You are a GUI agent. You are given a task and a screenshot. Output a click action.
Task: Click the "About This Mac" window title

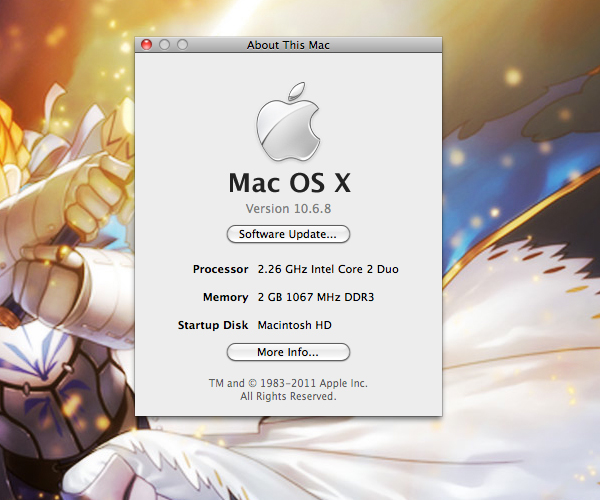[x=288, y=45]
